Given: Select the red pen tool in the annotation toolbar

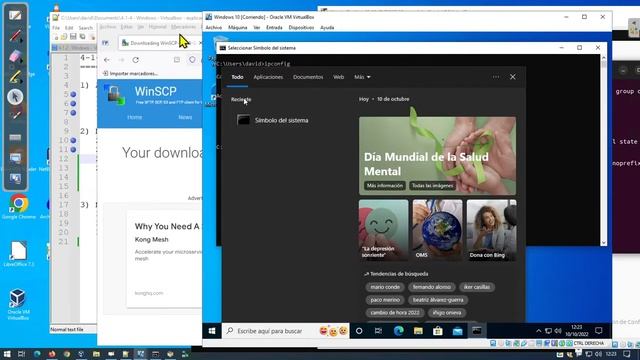Looking at the screenshot, I should click(15, 36).
